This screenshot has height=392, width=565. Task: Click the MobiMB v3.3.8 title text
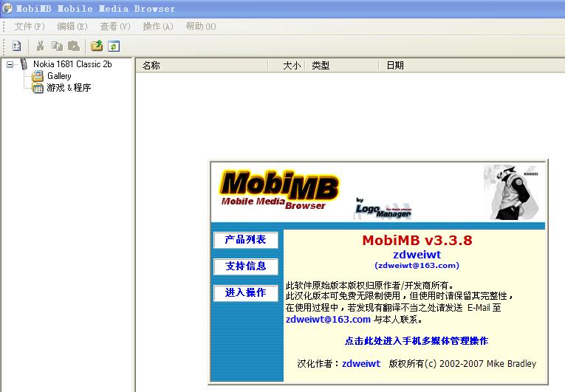click(417, 241)
